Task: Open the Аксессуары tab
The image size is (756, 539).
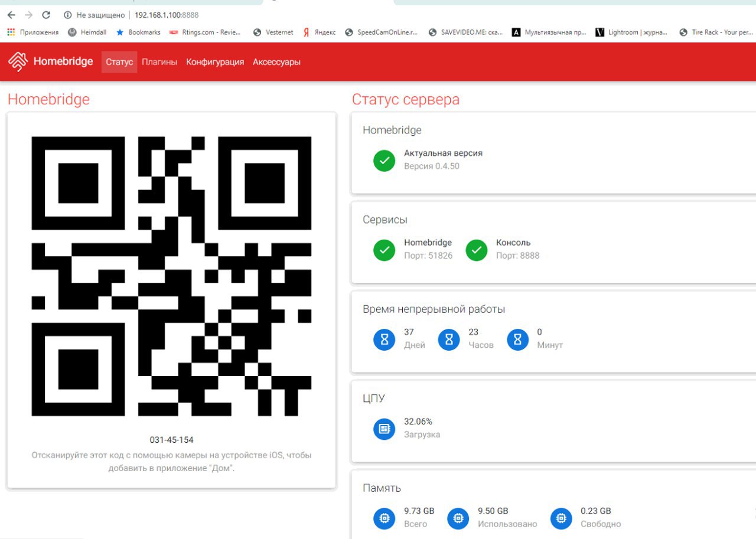Action: (x=276, y=62)
